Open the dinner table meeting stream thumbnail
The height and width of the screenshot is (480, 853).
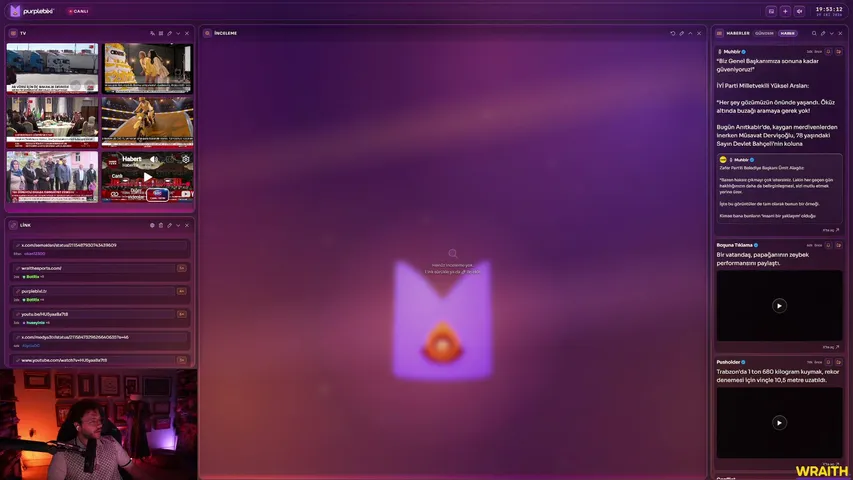52,122
